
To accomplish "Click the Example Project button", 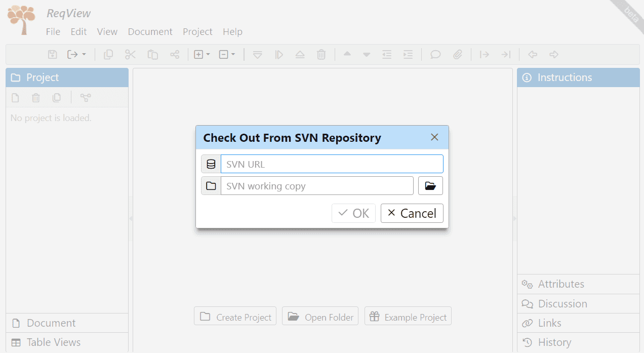I will point(408,317).
